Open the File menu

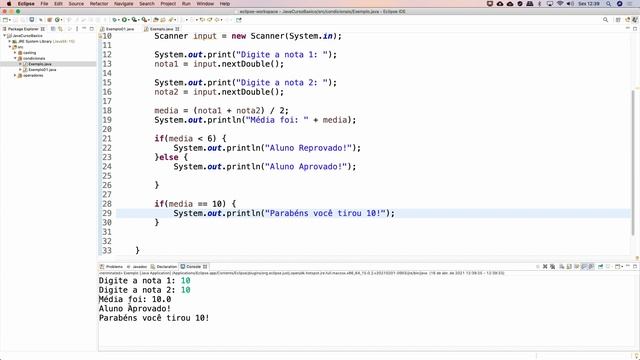click(x=44, y=4)
